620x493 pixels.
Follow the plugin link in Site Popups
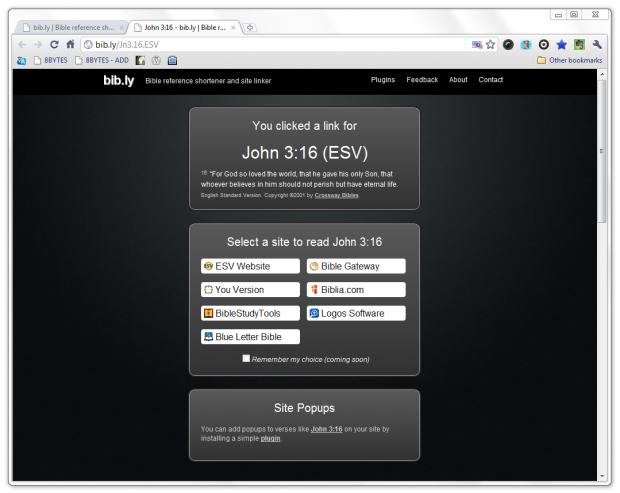[x=270, y=438]
